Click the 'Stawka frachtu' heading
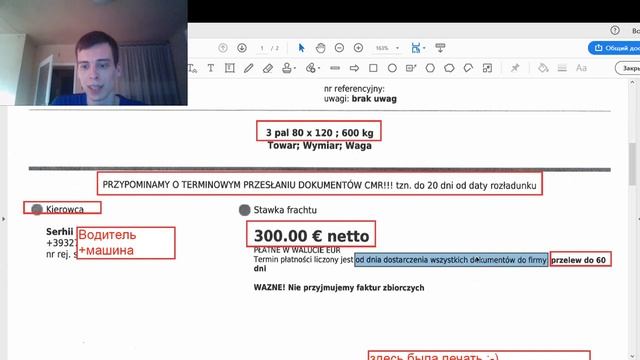 point(285,210)
